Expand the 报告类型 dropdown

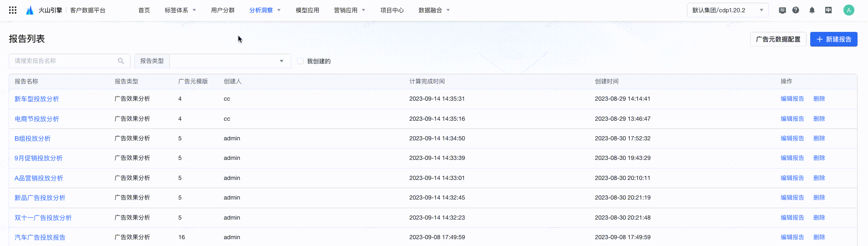230,61
